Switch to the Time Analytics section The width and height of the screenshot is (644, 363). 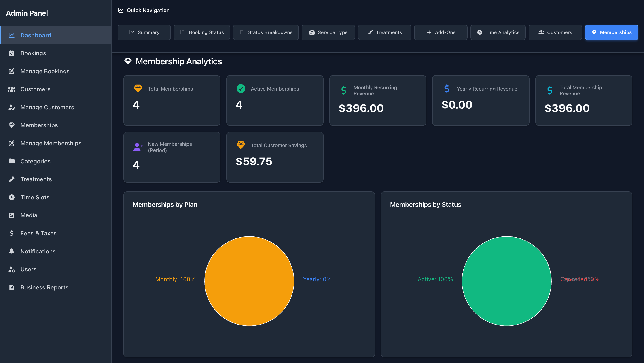tap(498, 32)
